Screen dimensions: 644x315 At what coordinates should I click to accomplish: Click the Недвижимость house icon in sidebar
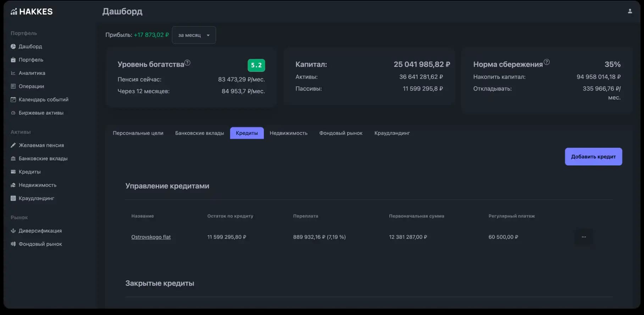[13, 185]
